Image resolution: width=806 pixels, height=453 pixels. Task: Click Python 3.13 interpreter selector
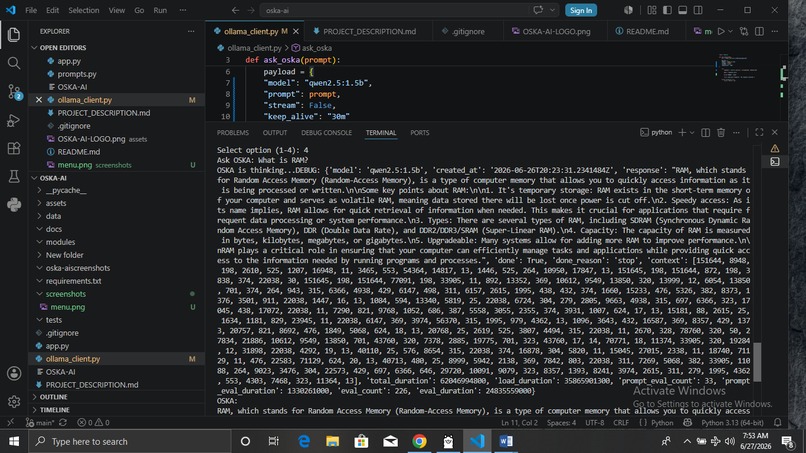(732, 423)
